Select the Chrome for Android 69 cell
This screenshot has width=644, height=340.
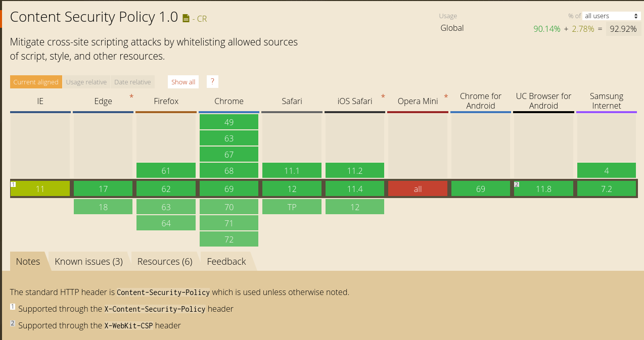pos(481,189)
